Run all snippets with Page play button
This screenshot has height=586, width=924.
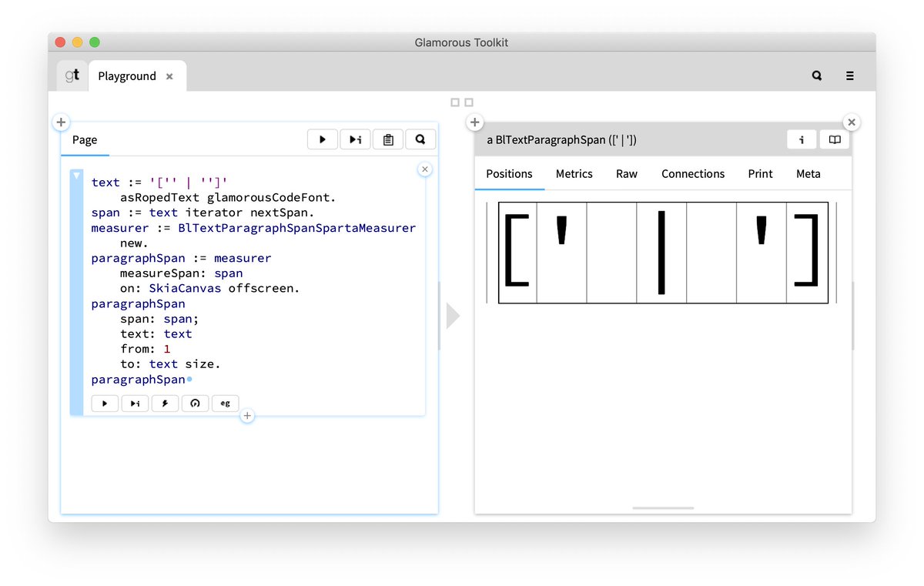tap(323, 139)
